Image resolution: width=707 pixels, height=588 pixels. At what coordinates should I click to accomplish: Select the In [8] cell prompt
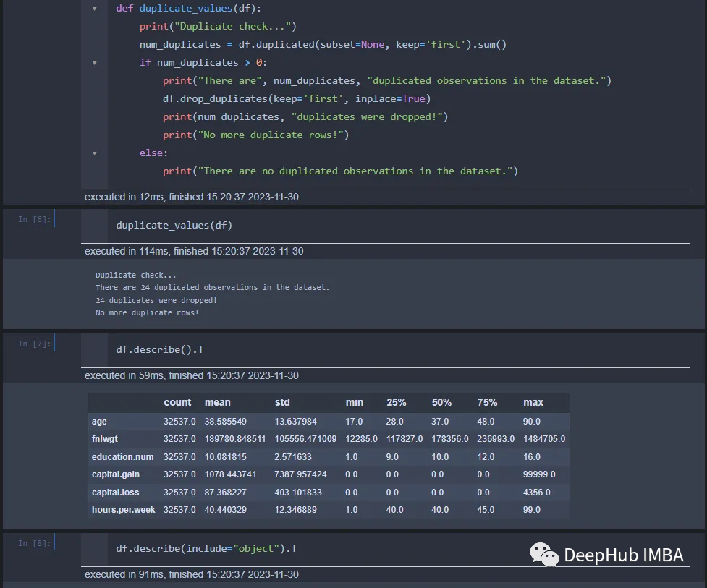35,543
